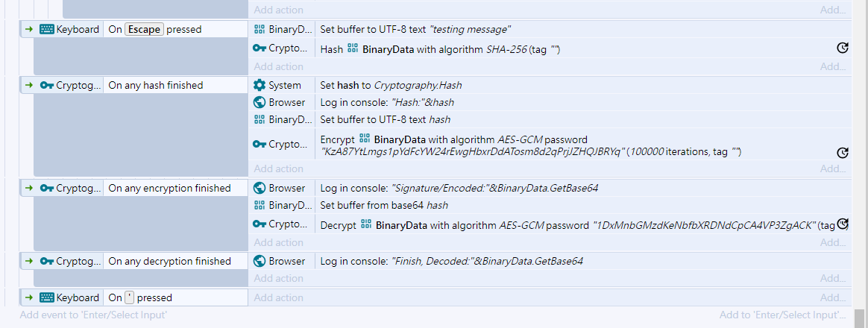Click Add action below the Encrypt AES-GCM action
The image size is (868, 328).
point(278,168)
